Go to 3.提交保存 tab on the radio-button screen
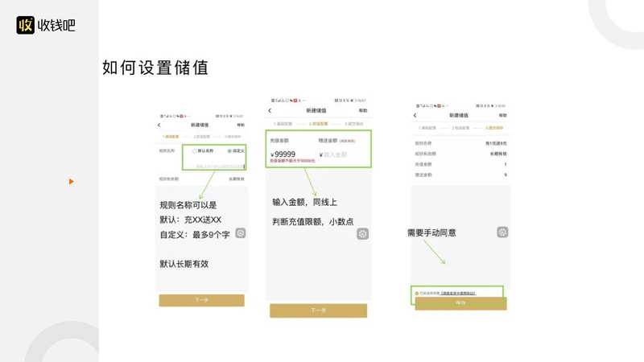Image resolution: width=644 pixels, height=362 pixels. point(233,137)
